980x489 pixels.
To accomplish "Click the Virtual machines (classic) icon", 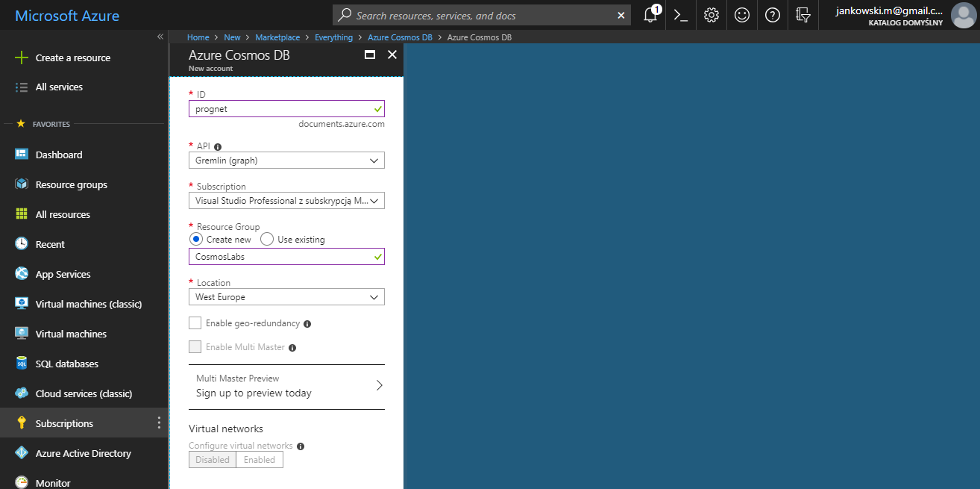I will pos(22,304).
